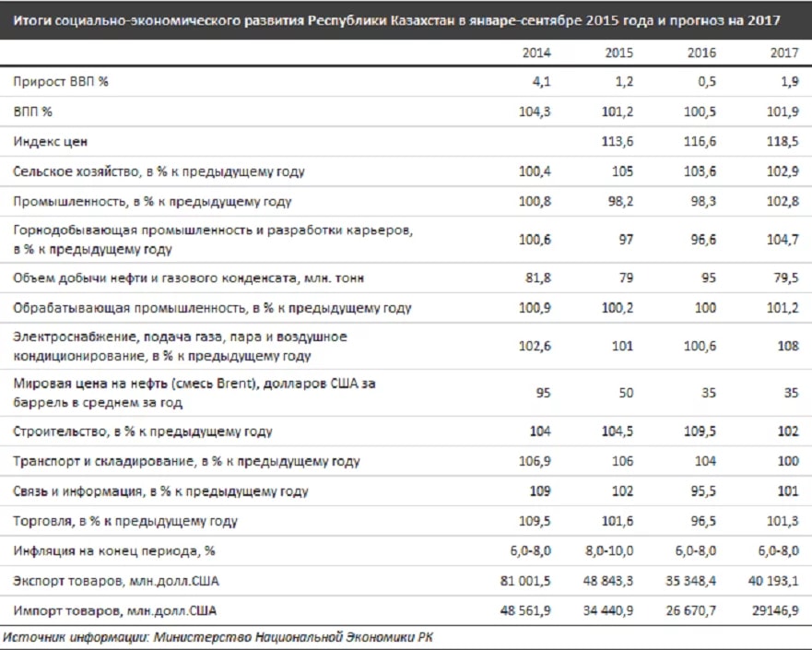Click the 2015 column header
The width and height of the screenshot is (812, 650).
(618, 53)
